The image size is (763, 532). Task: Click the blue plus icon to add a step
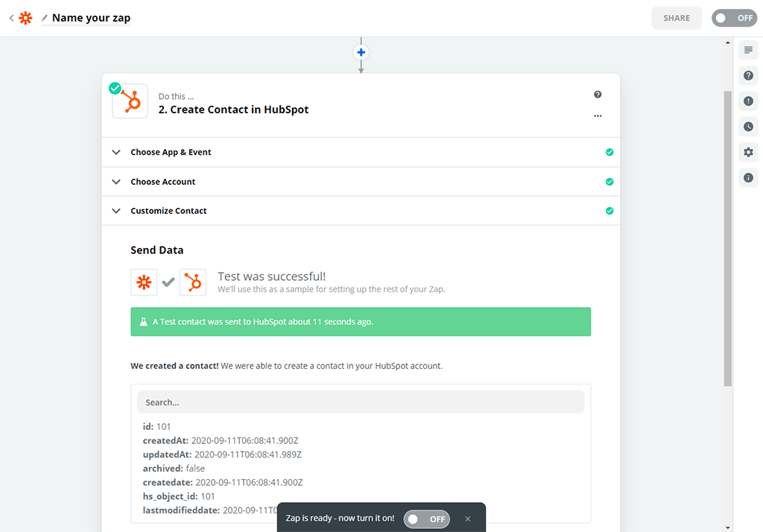pos(361,52)
